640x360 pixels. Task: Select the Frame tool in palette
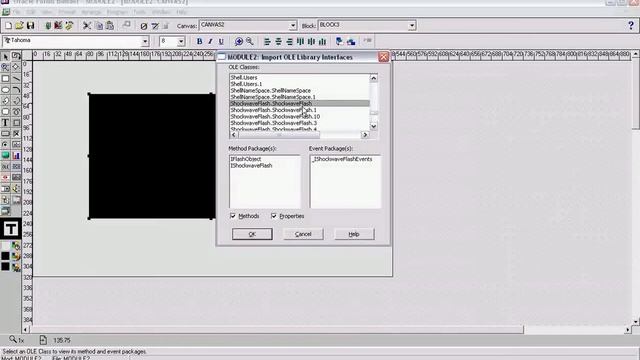(16, 122)
